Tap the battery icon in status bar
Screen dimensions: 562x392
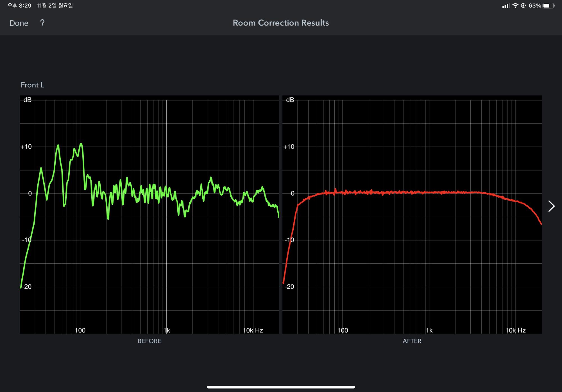(x=548, y=6)
